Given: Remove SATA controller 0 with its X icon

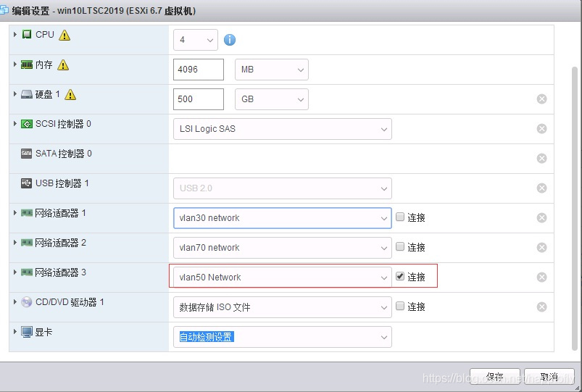Looking at the screenshot, I should pyautogui.click(x=541, y=158).
